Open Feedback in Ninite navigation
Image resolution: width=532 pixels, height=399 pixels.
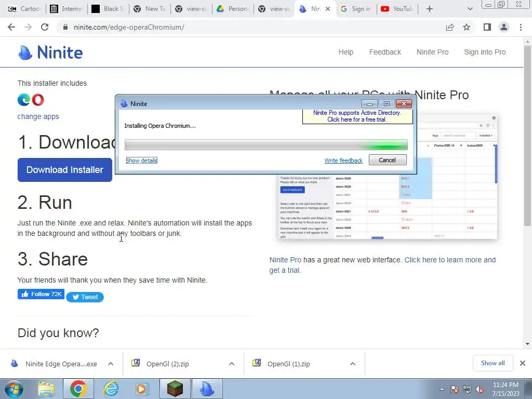click(x=385, y=52)
